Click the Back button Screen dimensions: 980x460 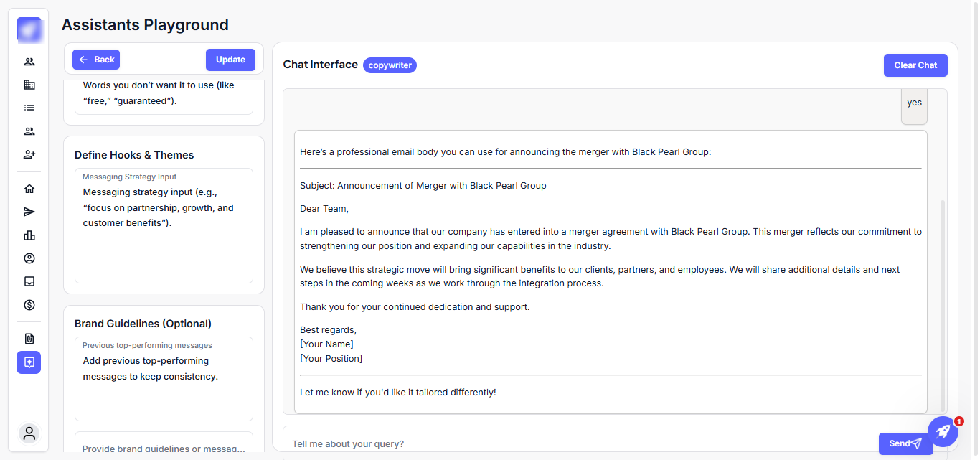[x=96, y=60]
